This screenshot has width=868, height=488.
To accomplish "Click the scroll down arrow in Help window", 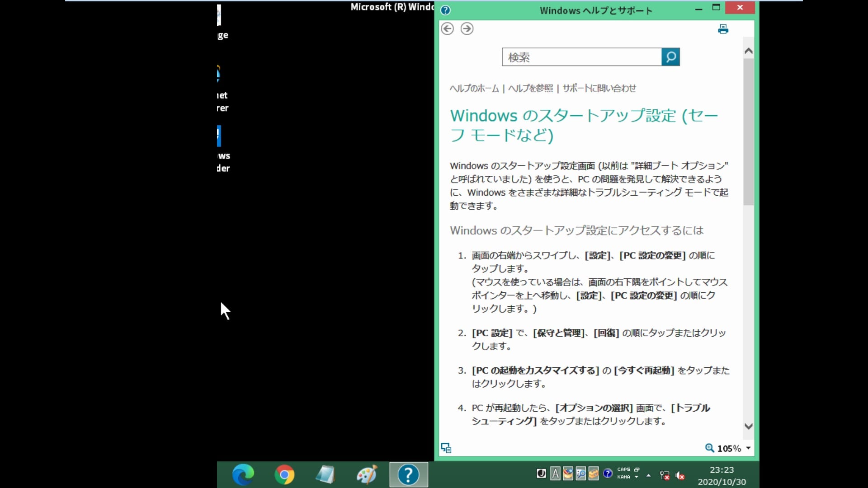I will tap(749, 426).
